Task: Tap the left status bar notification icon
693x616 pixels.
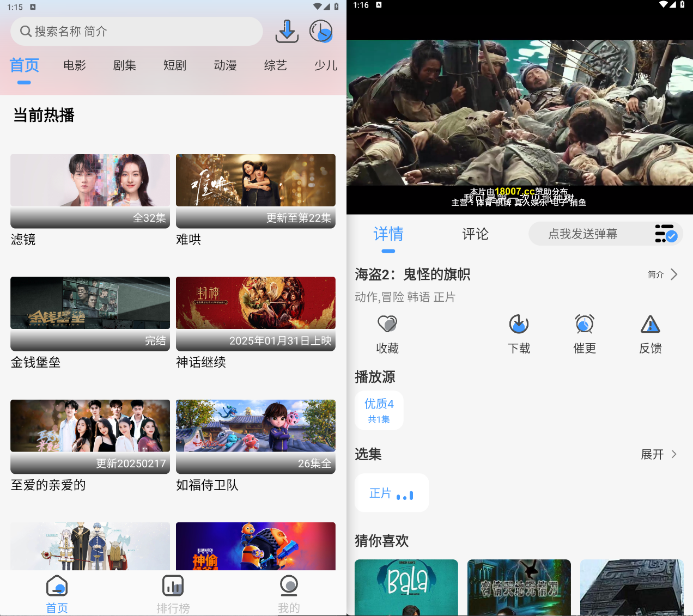Action: tap(33, 7)
